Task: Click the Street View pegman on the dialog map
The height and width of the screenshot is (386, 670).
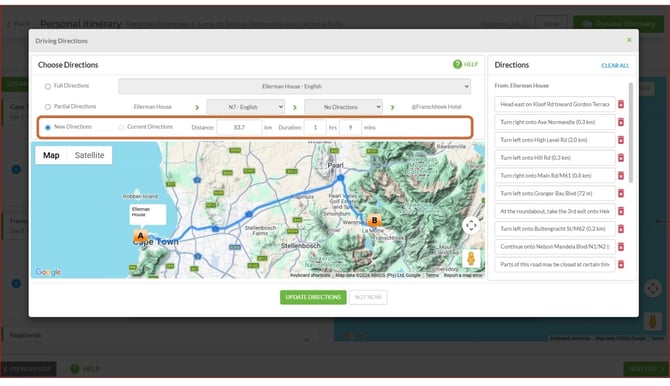Action: pyautogui.click(x=471, y=258)
